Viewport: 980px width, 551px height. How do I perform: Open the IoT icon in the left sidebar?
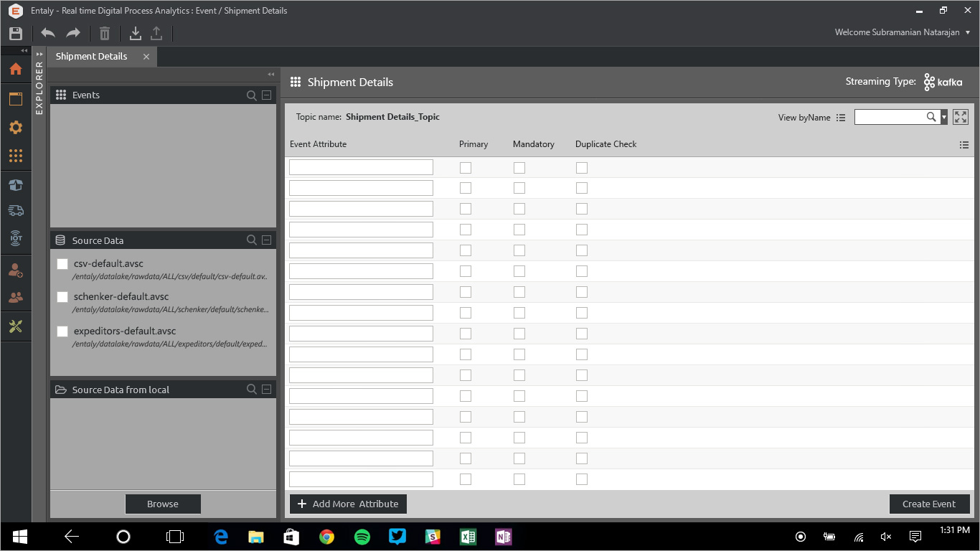pyautogui.click(x=16, y=237)
